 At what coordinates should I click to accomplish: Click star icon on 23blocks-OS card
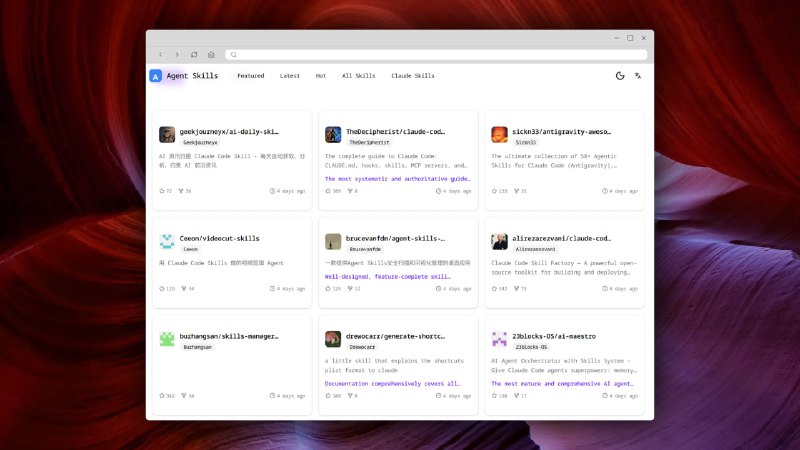(x=494, y=396)
